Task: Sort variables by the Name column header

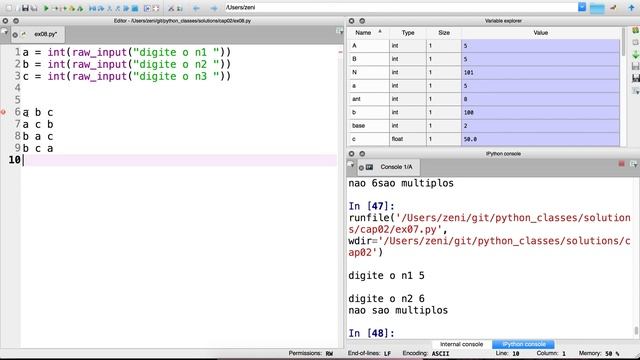Action: (x=368, y=33)
